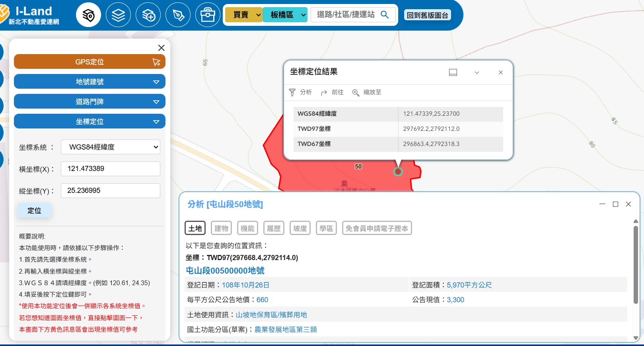Screen dimensions: 644x346
Task: Click the add-layer icon in top toolbar
Action: tap(148, 15)
